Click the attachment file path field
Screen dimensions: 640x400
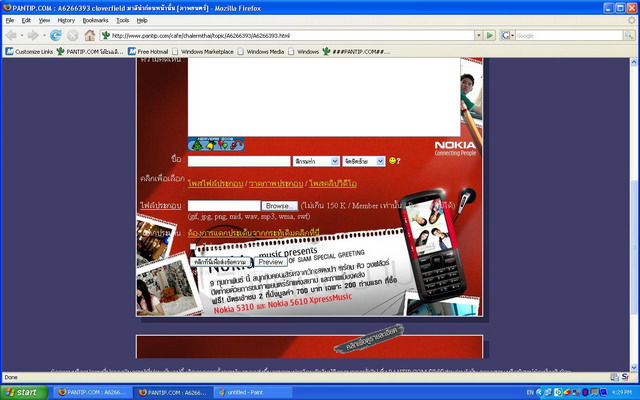tap(224, 206)
